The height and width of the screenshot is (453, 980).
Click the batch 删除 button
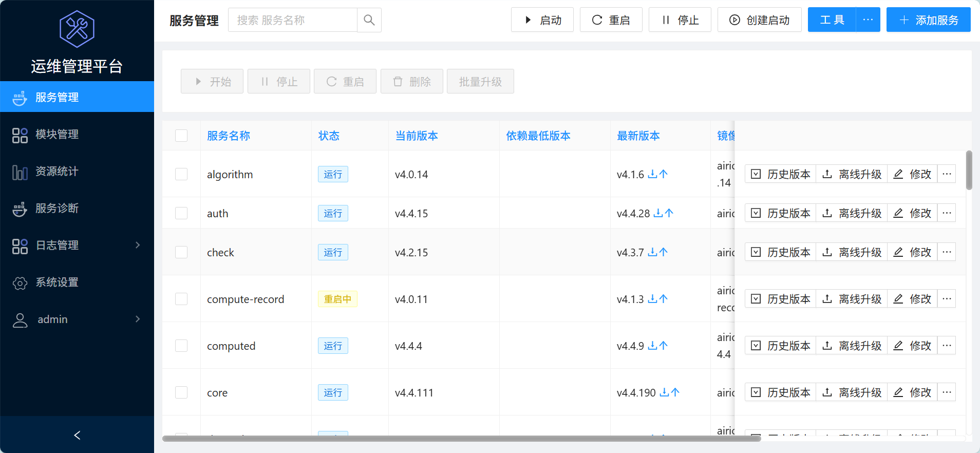(x=412, y=81)
